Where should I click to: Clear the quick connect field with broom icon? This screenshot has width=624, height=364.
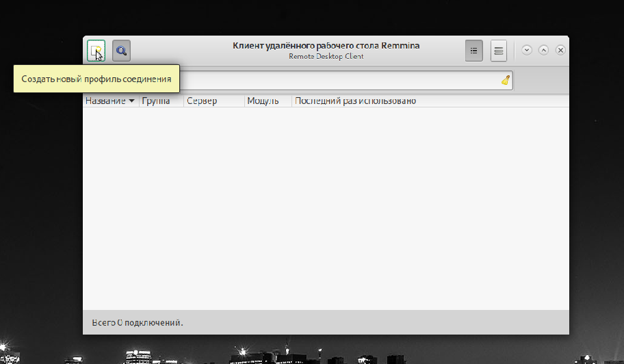(x=506, y=80)
